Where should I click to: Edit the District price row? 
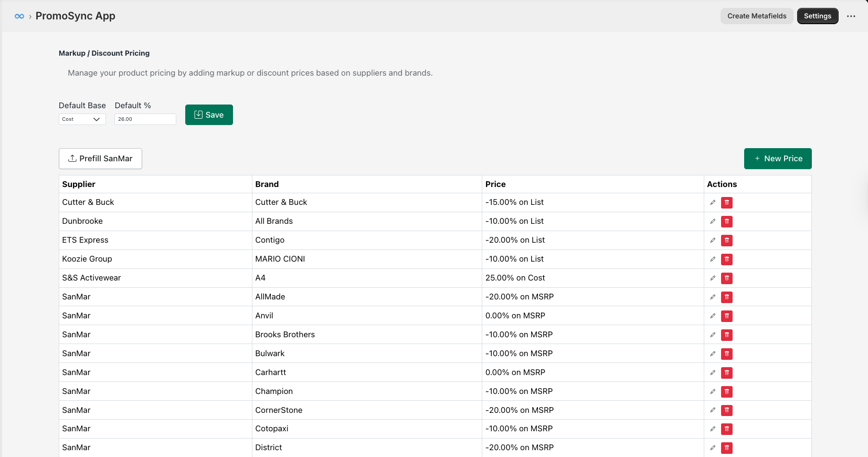click(713, 448)
